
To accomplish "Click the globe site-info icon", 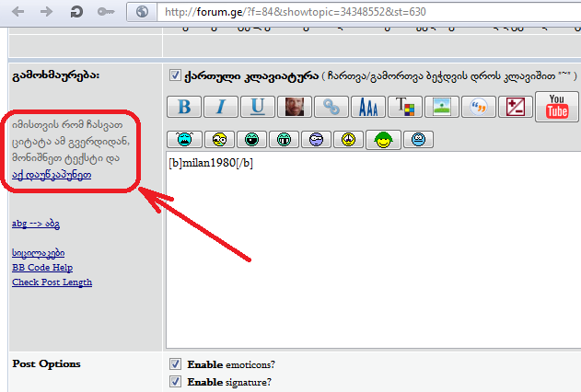I will 142,12.
